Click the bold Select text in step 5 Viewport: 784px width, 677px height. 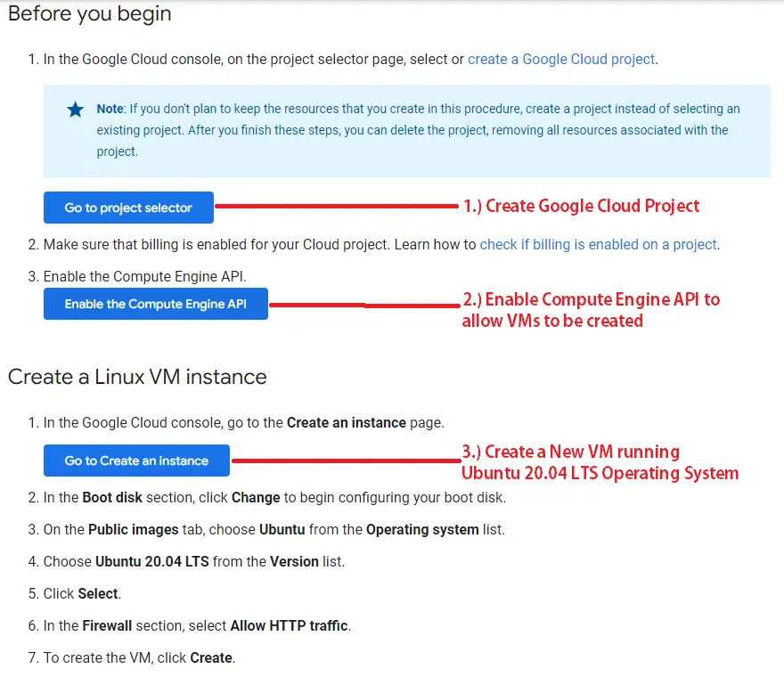click(98, 594)
